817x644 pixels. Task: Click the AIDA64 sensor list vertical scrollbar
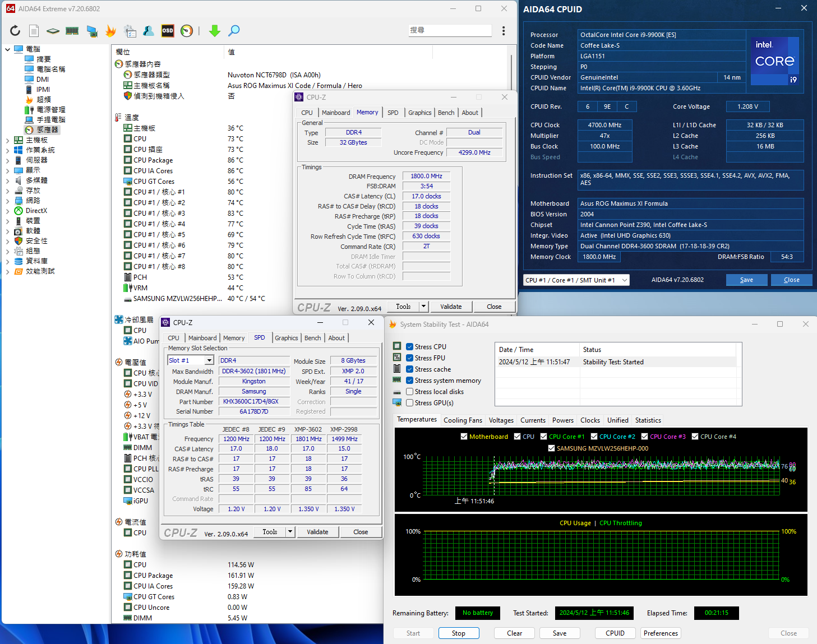point(511,73)
